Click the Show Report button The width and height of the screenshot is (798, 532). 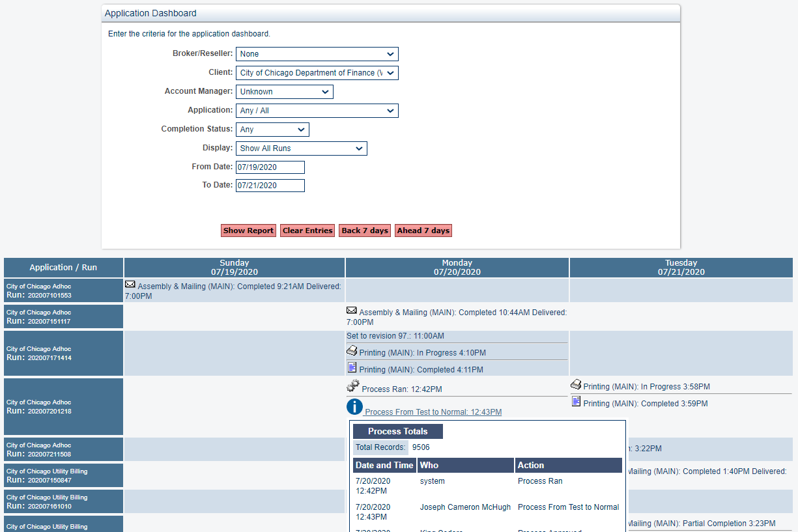click(x=248, y=231)
